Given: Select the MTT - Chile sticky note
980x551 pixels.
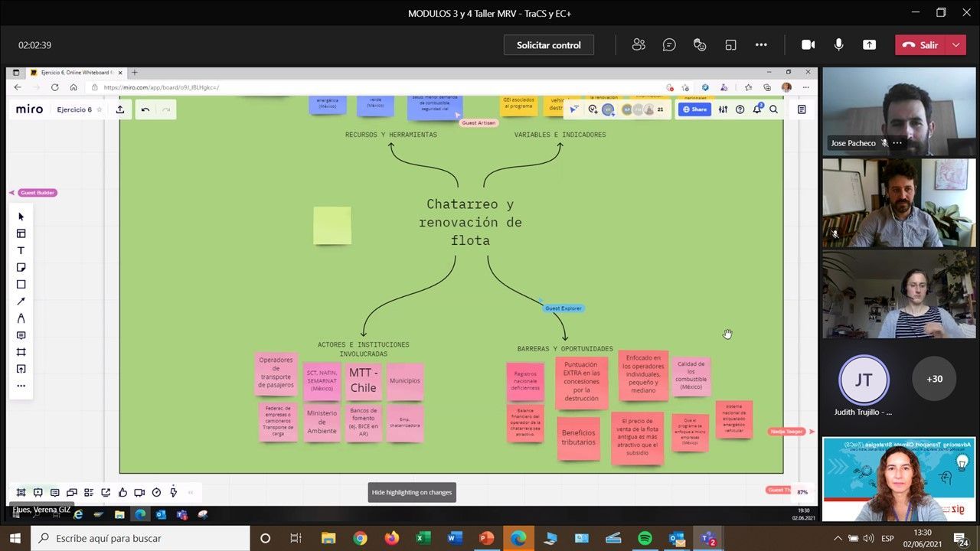Looking at the screenshot, I should (x=363, y=382).
